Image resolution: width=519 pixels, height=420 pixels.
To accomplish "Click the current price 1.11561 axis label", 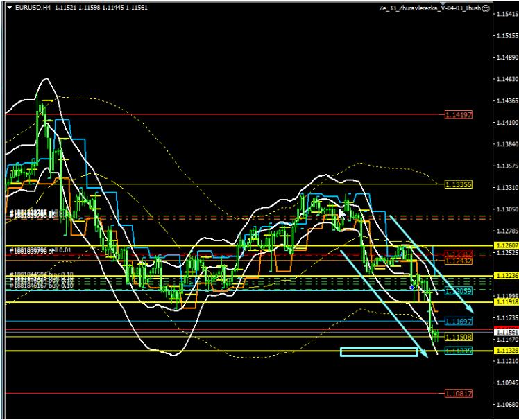I will click(x=504, y=333).
